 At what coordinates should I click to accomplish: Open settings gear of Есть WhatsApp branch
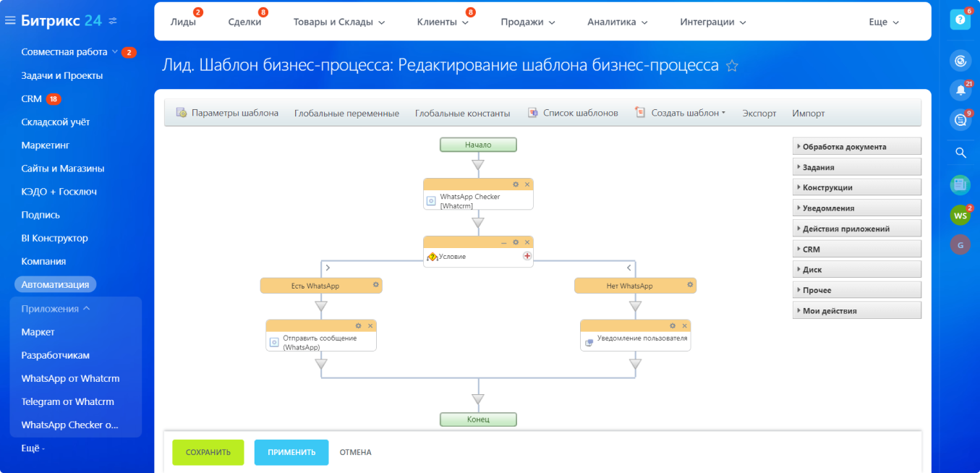point(375,285)
